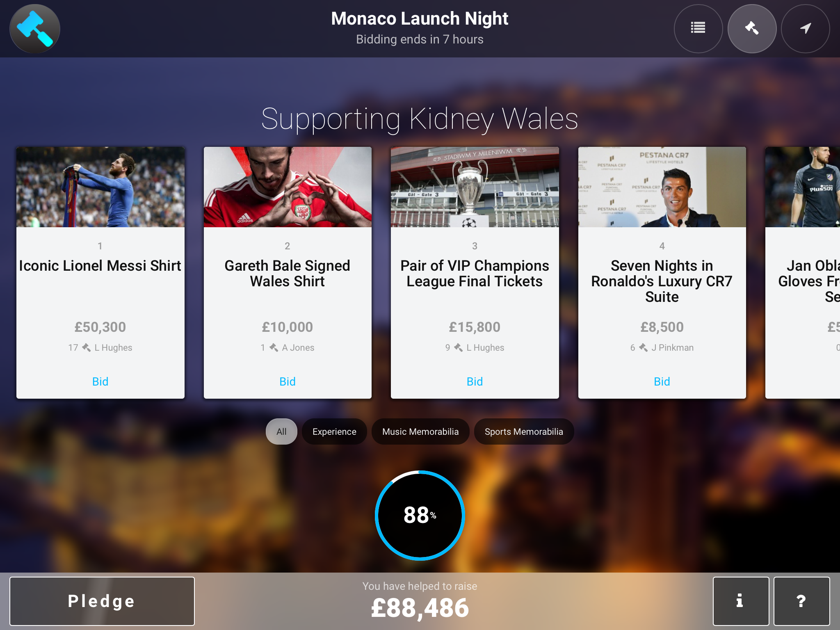This screenshot has height=630, width=840.
Task: Select the gavel auction view icon
Action: (752, 29)
